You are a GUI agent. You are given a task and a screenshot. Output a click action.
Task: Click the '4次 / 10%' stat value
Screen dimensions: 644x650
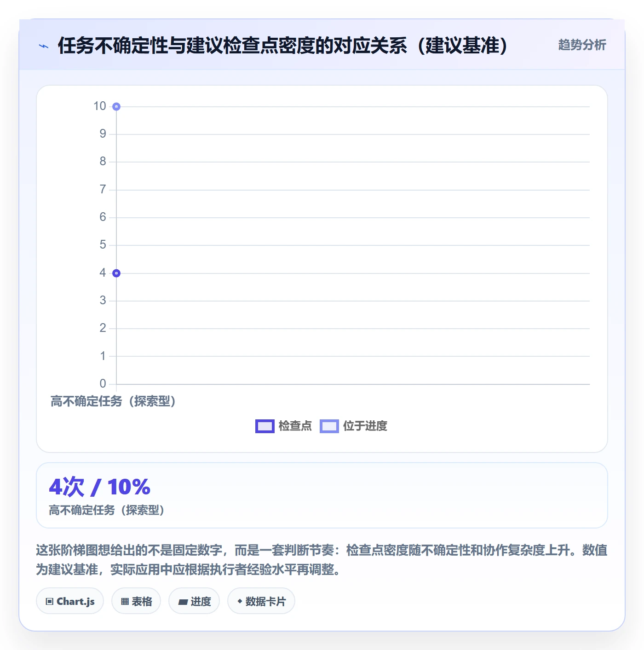[100, 487]
